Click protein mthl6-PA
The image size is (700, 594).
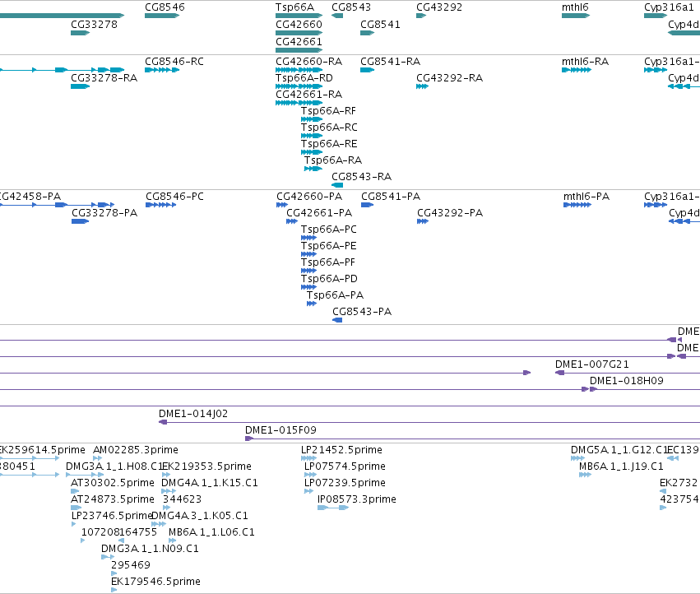pos(586,197)
